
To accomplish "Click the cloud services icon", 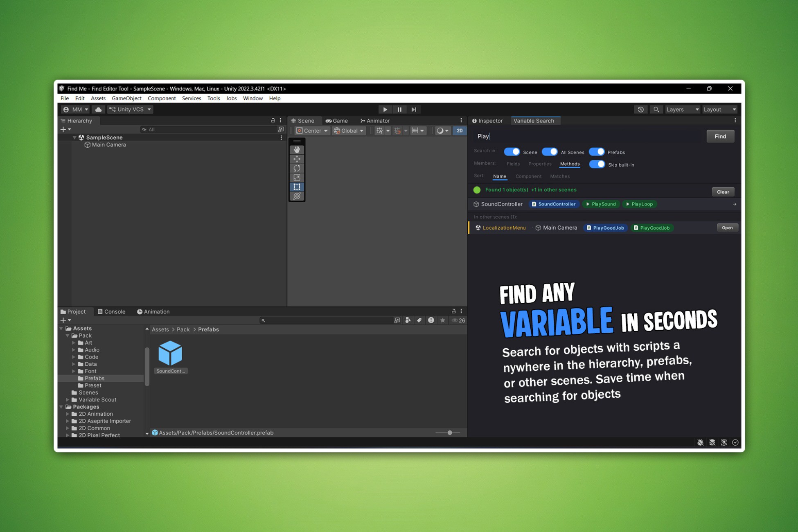I will pos(98,109).
